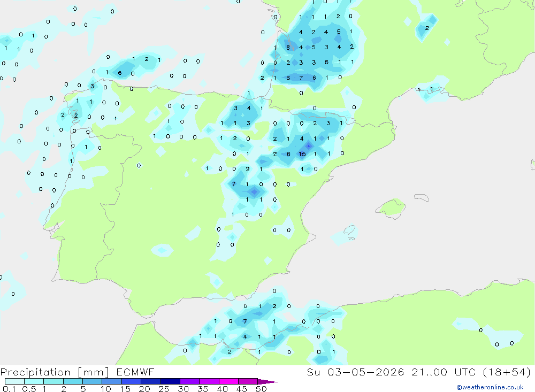The image size is (535, 392).
Task: Click the 15–20 mm legend color swatch
Action: click(132, 381)
